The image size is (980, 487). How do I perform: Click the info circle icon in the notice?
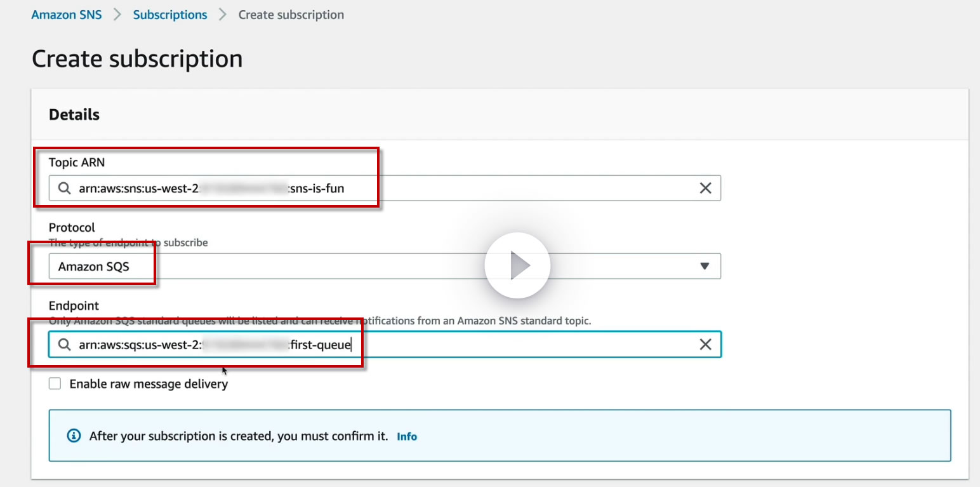[x=74, y=436]
